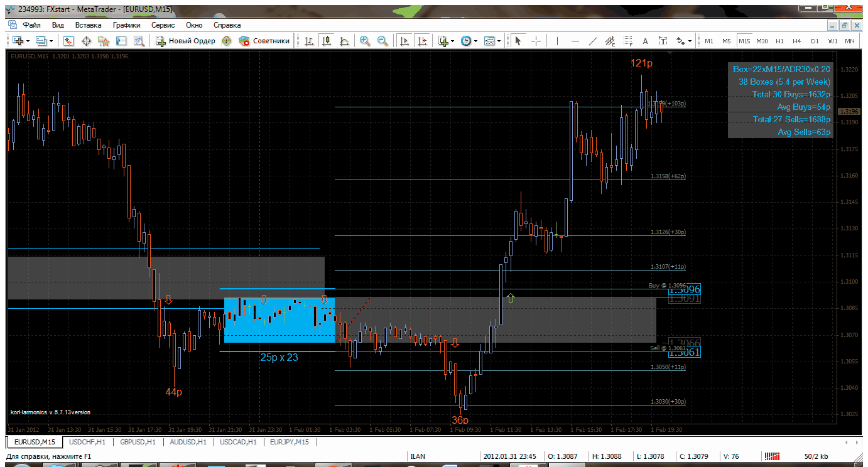
Task: Expand the Profiles dropdown arrow
Action: pyautogui.click(x=52, y=41)
